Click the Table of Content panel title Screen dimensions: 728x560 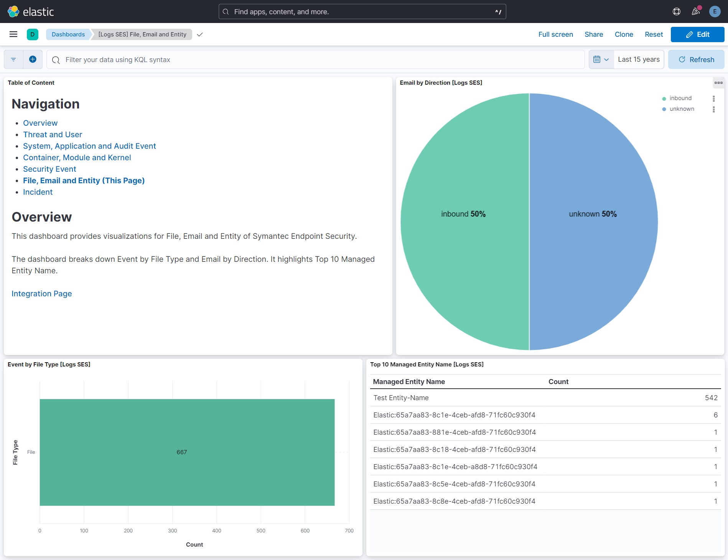click(31, 83)
